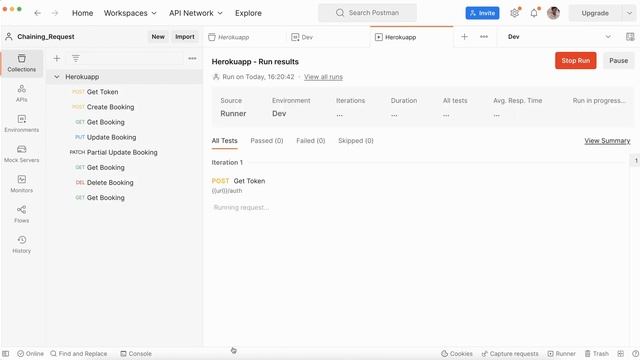The height and width of the screenshot is (360, 640).
Task: Click the filter collections icon
Action: pyautogui.click(x=76, y=58)
